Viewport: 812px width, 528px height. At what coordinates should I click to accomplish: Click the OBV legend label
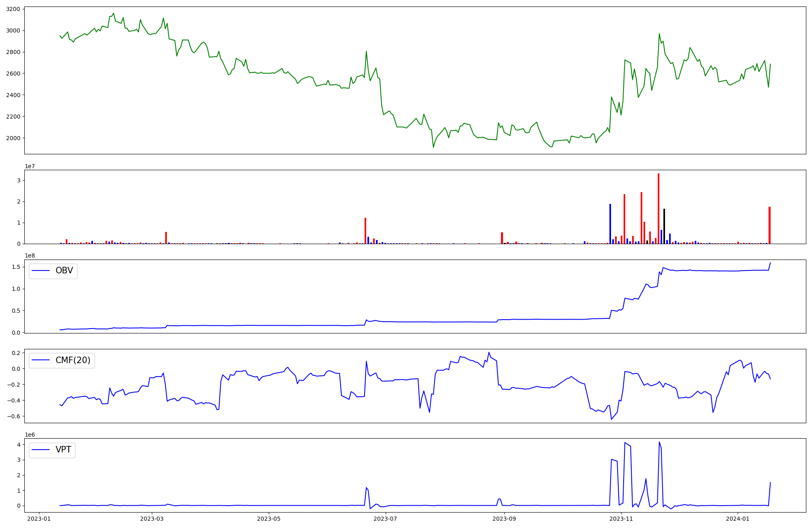click(x=64, y=271)
